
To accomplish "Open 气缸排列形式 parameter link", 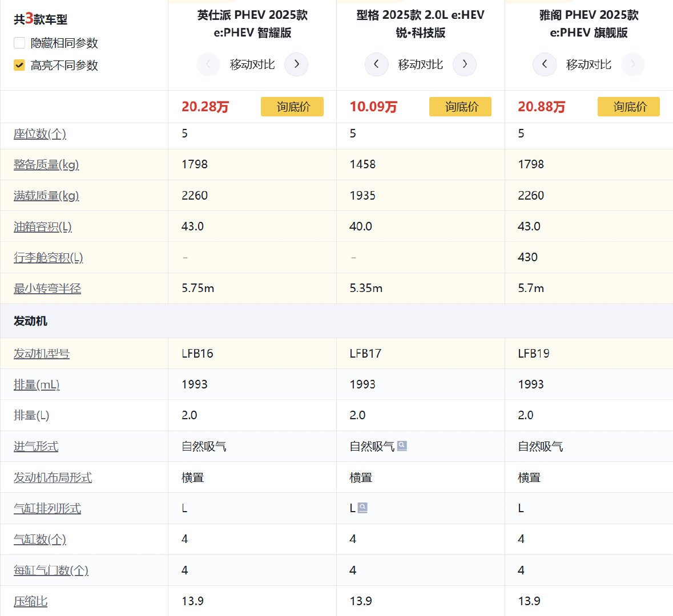I will coord(47,508).
